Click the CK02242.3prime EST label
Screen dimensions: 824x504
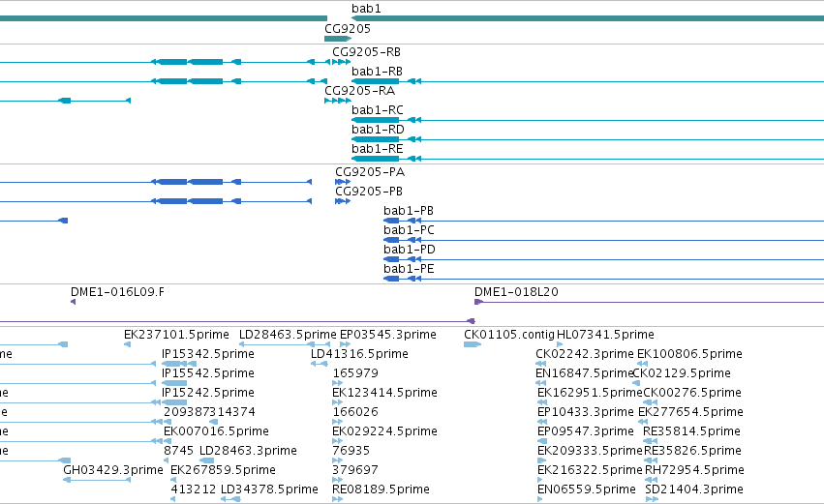585,354
